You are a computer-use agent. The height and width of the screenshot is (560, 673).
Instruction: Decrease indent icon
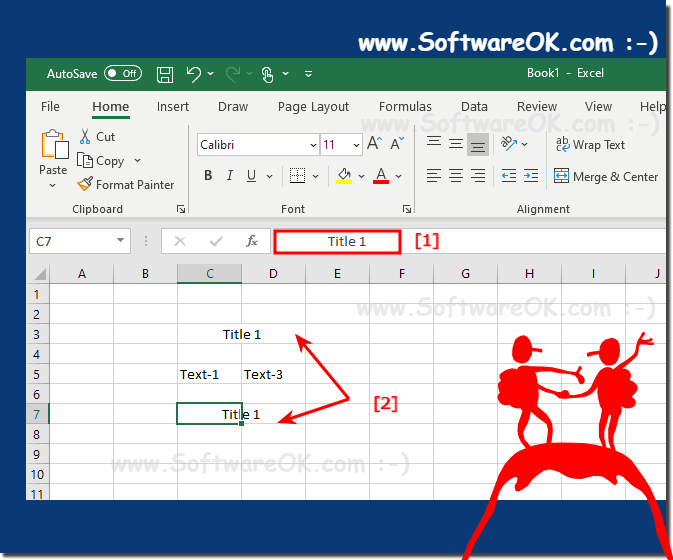(x=509, y=176)
